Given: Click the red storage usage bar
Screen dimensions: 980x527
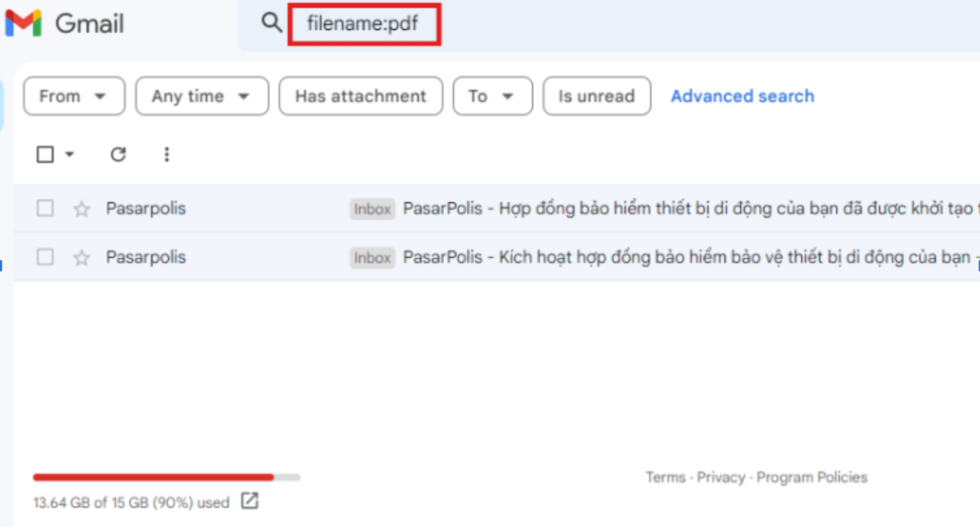Looking at the screenshot, I should [153, 477].
